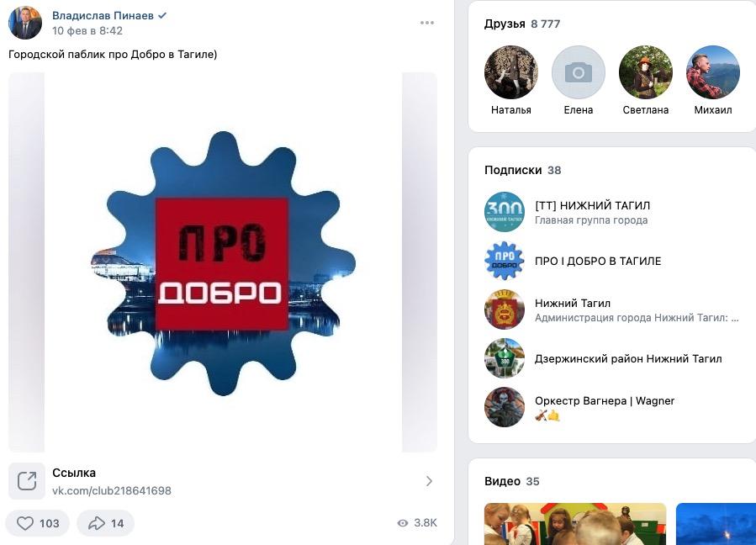The width and height of the screenshot is (756, 545).
Task: Click the vk.com/club218641698 link
Action: 112,490
